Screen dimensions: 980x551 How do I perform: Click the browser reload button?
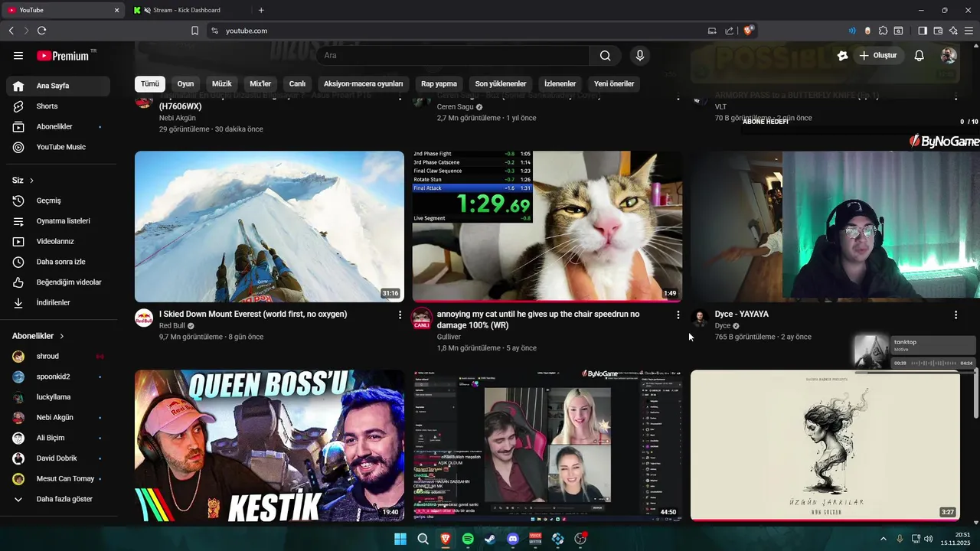[x=41, y=31]
